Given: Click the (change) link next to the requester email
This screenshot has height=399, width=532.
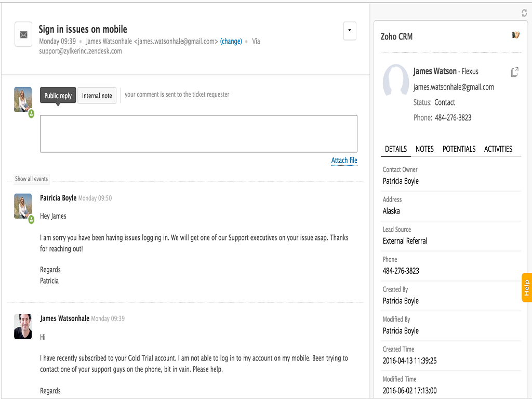Looking at the screenshot, I should (231, 41).
